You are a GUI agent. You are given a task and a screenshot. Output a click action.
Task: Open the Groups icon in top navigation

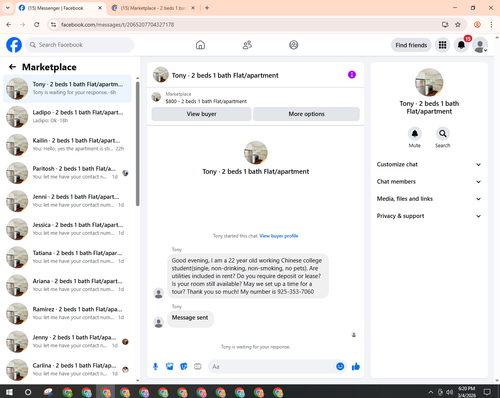point(294,45)
